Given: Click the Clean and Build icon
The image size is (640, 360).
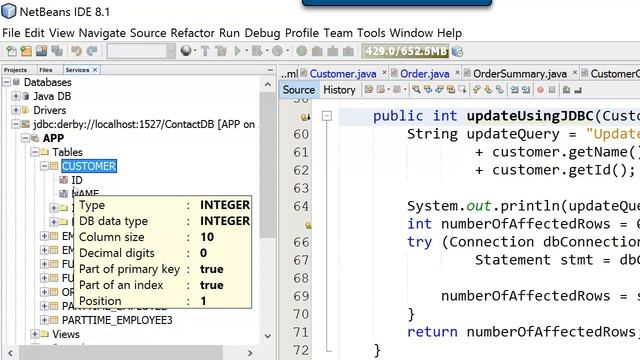Looking at the screenshot, I should tap(221, 51).
